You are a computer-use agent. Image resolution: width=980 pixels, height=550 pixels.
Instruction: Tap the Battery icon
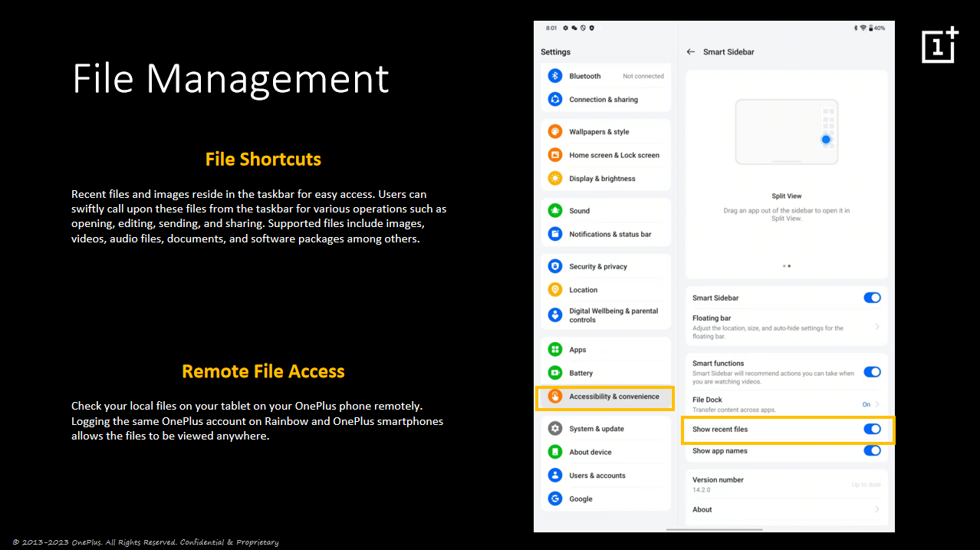[x=555, y=373]
